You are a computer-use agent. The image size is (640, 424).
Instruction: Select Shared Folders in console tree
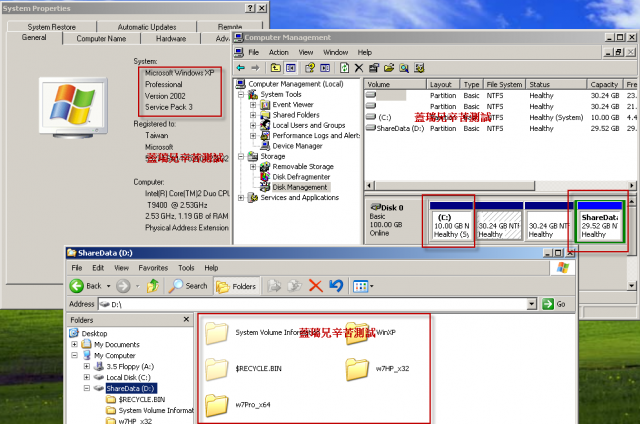tap(296, 115)
